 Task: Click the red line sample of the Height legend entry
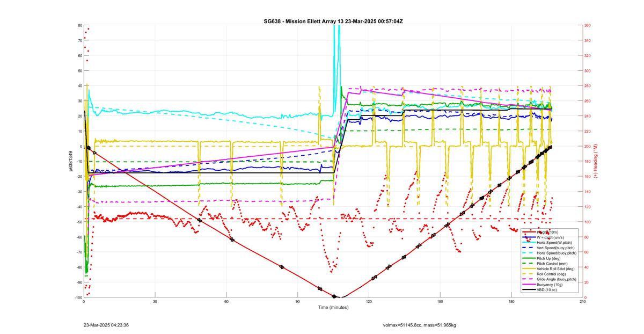pyautogui.click(x=529, y=232)
